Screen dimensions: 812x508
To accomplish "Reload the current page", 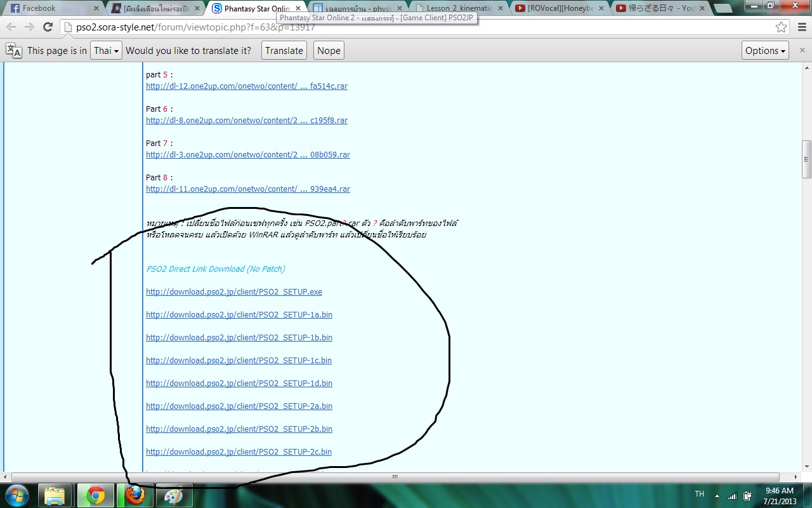I will [48, 27].
